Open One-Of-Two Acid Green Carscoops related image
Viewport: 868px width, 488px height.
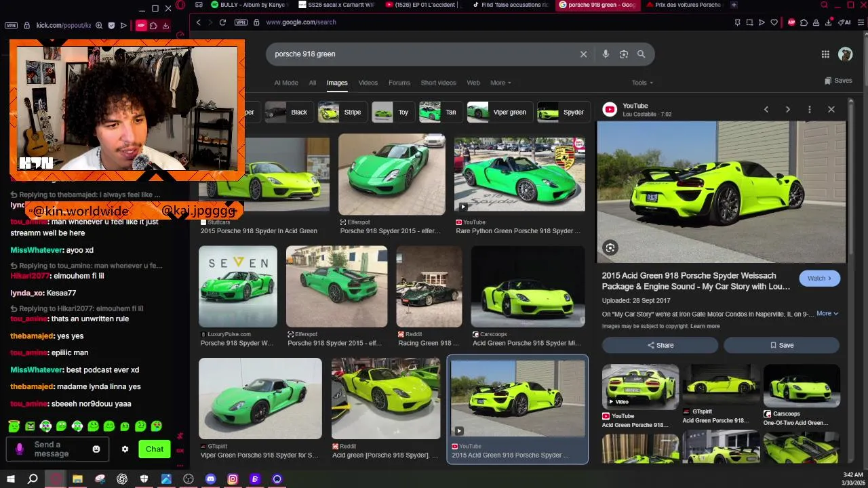[x=802, y=387]
